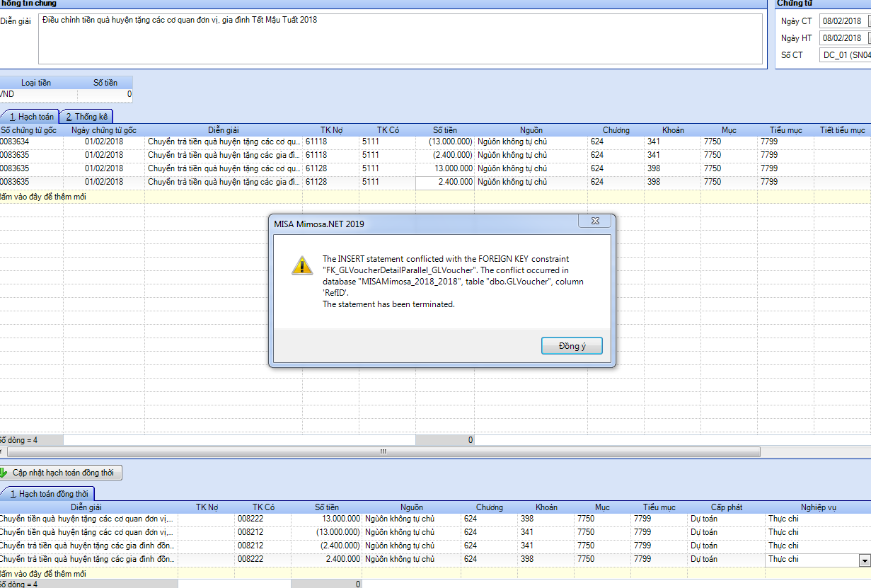
Task: Select the 1. Hạch toán đồng thời tab
Action: pos(48,494)
